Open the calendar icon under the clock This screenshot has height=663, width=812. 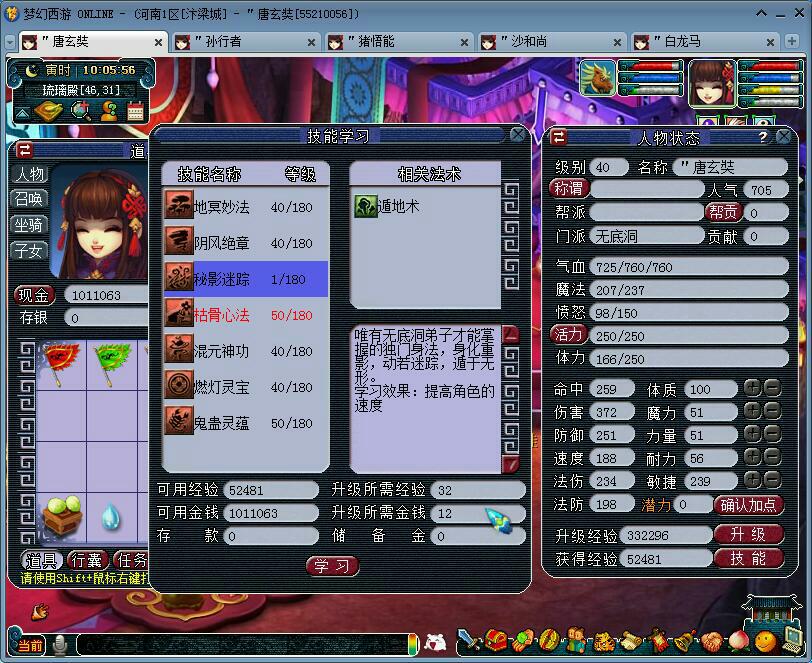[x=135, y=111]
